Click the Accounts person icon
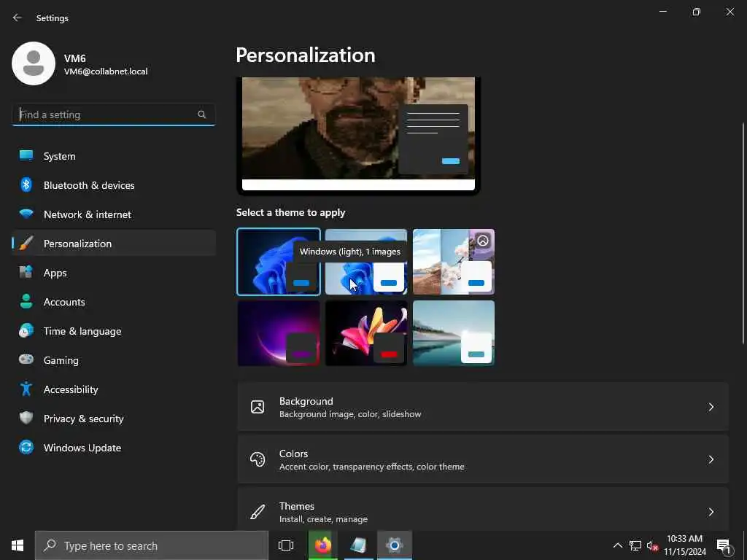This screenshot has width=747, height=560. pyautogui.click(x=26, y=301)
